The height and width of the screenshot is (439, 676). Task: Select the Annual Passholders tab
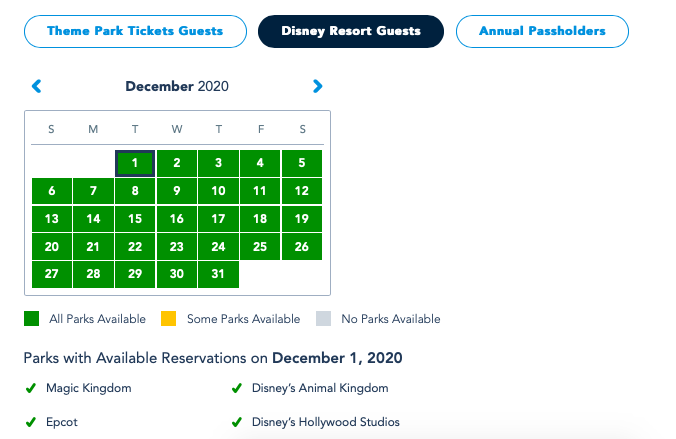542,31
